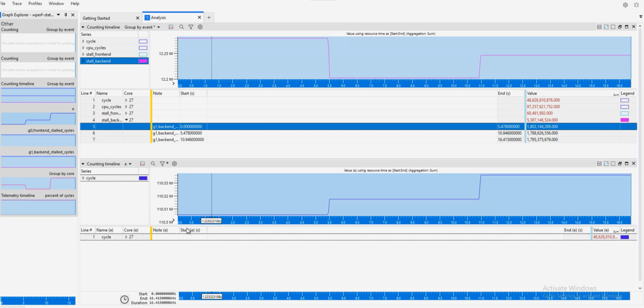This screenshot has height=308, width=644.
Task: Collapse top Counting timeline panel with arrow
Action: click(x=83, y=27)
